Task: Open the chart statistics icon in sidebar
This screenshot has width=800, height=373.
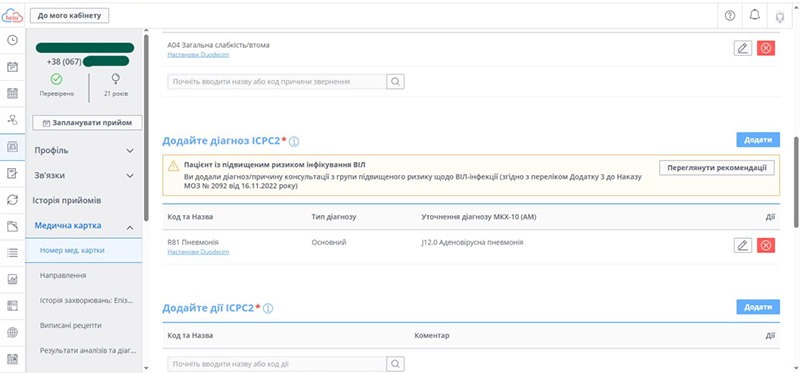Action: coord(12,279)
